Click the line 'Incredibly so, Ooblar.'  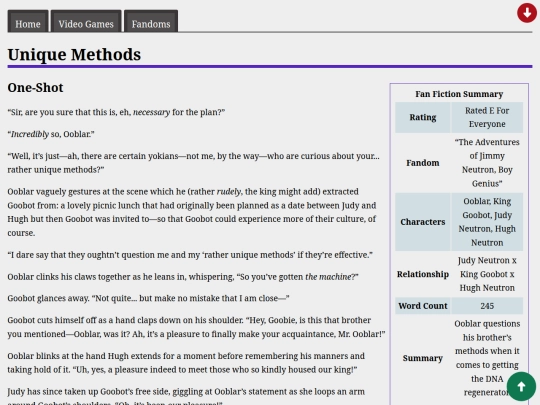tap(51, 134)
